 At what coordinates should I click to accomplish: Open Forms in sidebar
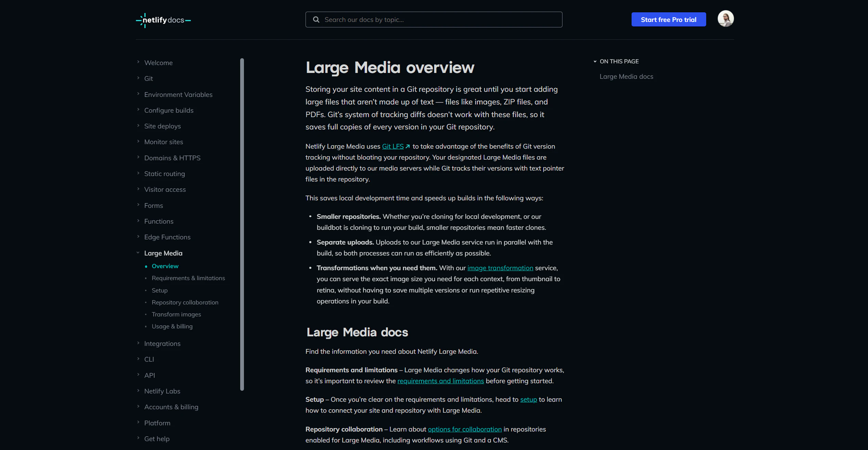(154, 205)
